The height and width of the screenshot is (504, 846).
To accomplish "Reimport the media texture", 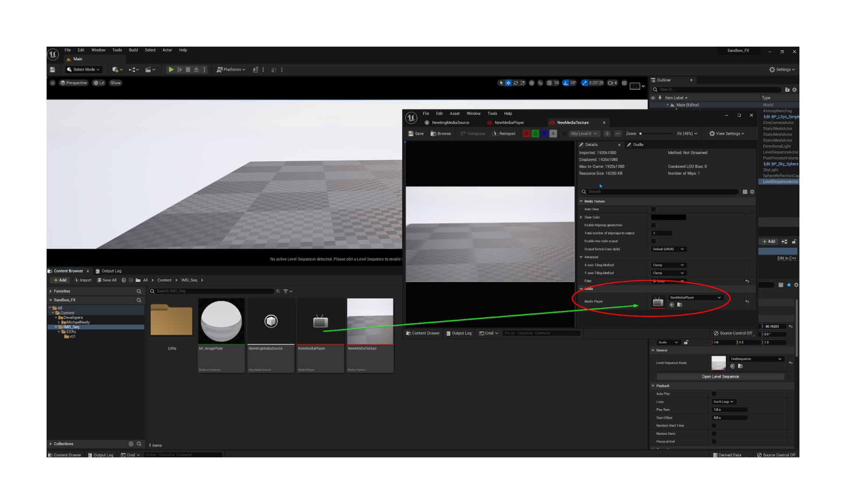I will tap(504, 133).
